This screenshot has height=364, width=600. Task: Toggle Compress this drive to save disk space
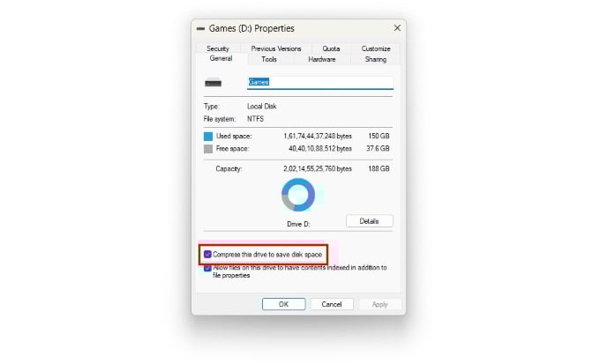click(x=207, y=254)
